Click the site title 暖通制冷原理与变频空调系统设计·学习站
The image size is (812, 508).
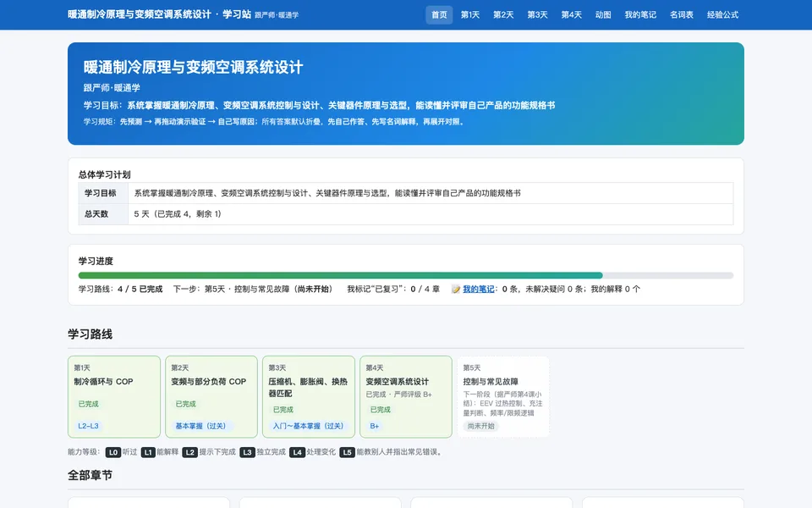coord(160,14)
